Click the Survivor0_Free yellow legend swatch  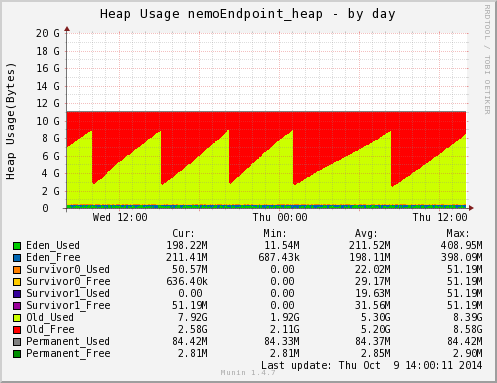(17, 282)
